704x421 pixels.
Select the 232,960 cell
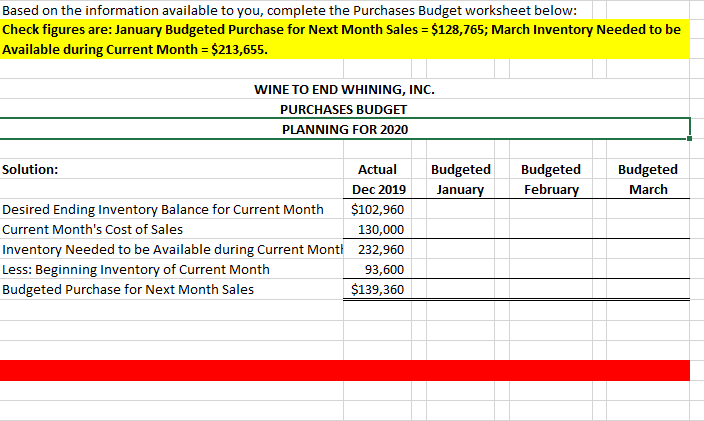pyautogui.click(x=377, y=249)
